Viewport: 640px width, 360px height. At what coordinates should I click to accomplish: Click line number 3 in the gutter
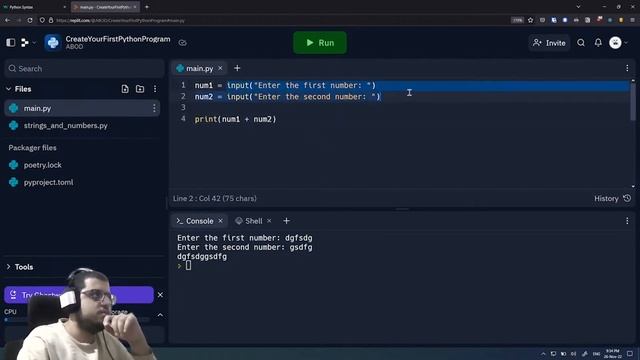pos(183,107)
